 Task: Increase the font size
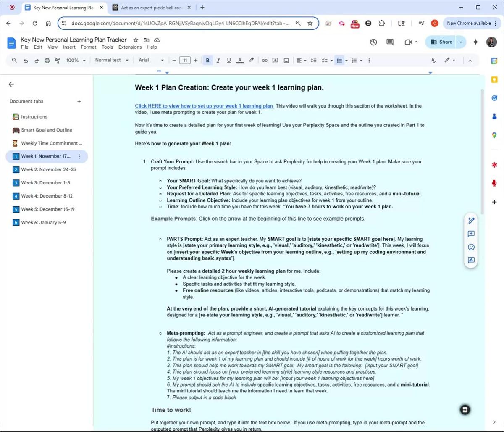[x=195, y=61]
